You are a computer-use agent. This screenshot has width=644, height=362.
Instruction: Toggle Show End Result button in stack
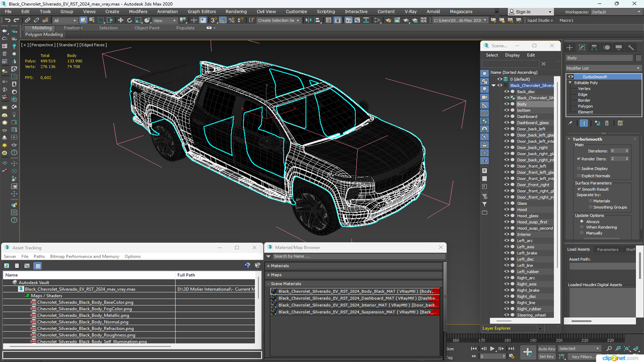click(x=584, y=123)
